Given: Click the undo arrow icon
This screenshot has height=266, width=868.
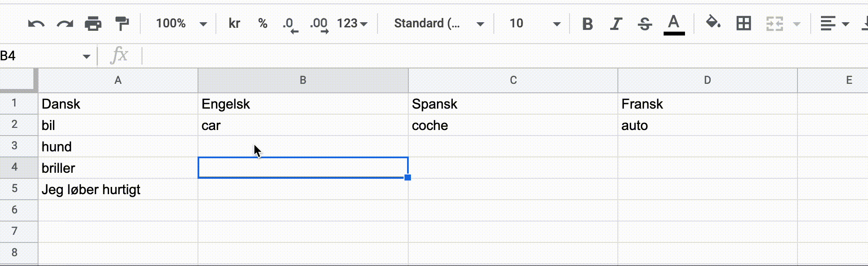Looking at the screenshot, I should click(36, 24).
